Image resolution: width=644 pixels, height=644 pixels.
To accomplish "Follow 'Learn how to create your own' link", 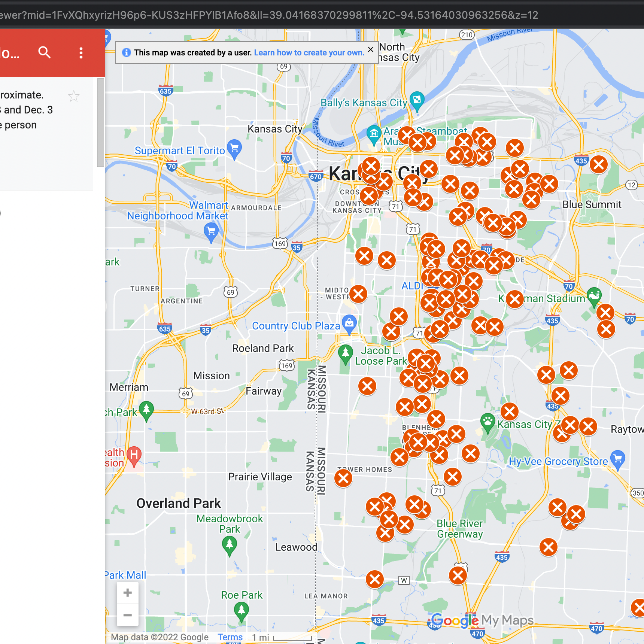I will (309, 53).
